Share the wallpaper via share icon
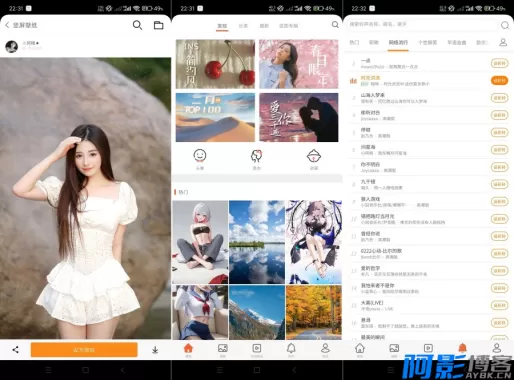This screenshot has width=514, height=380. tap(15, 349)
